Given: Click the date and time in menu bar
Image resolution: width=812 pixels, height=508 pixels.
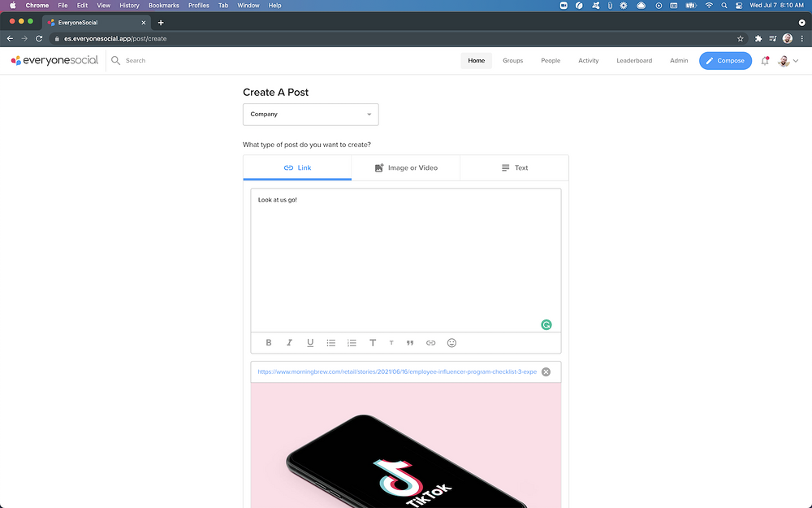Looking at the screenshot, I should click(776, 5).
